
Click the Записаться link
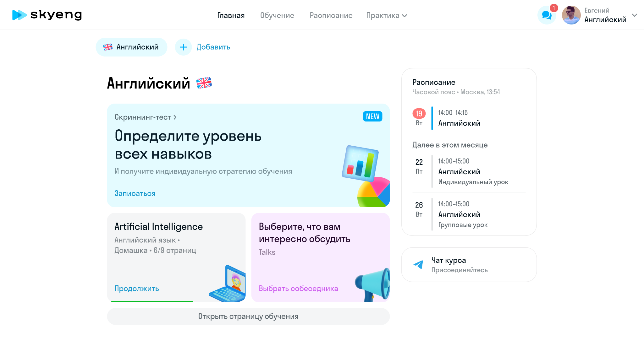[135, 193]
